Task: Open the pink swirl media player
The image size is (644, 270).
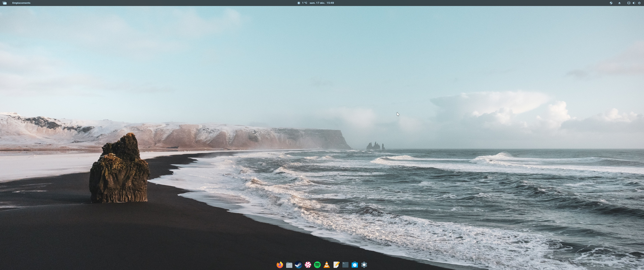Action: (308, 265)
